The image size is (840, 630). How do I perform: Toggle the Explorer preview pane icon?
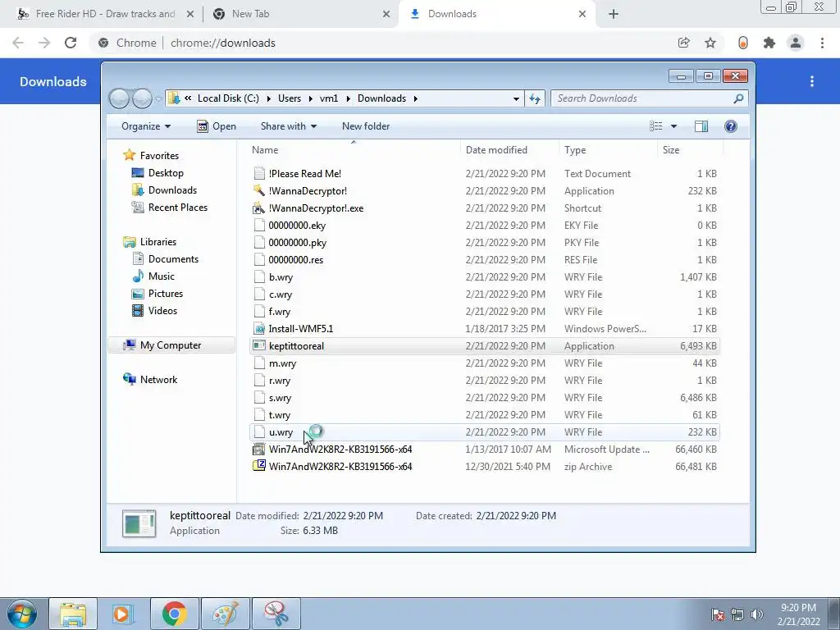pos(701,126)
